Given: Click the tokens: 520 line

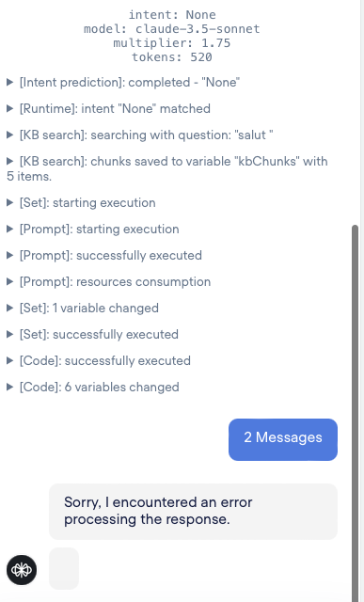Looking at the screenshot, I should (x=171, y=57).
